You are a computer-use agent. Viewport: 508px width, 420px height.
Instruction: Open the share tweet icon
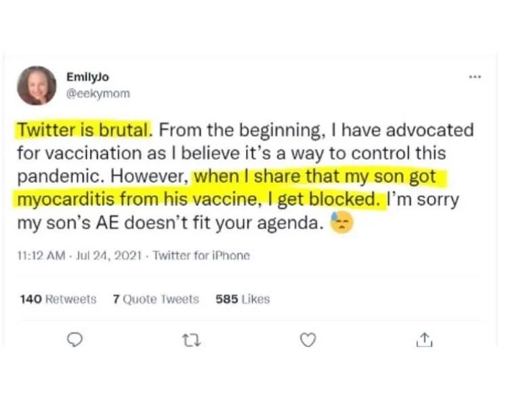click(x=425, y=340)
